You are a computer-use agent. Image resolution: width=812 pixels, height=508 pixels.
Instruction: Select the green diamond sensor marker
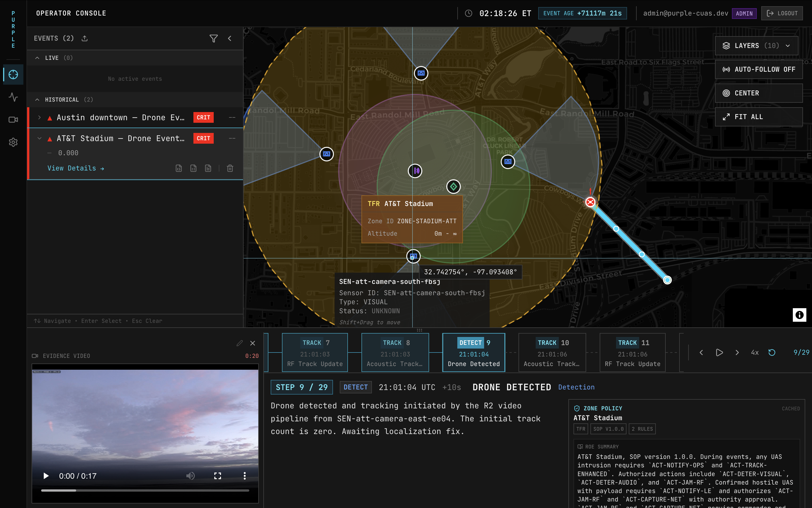tap(454, 187)
